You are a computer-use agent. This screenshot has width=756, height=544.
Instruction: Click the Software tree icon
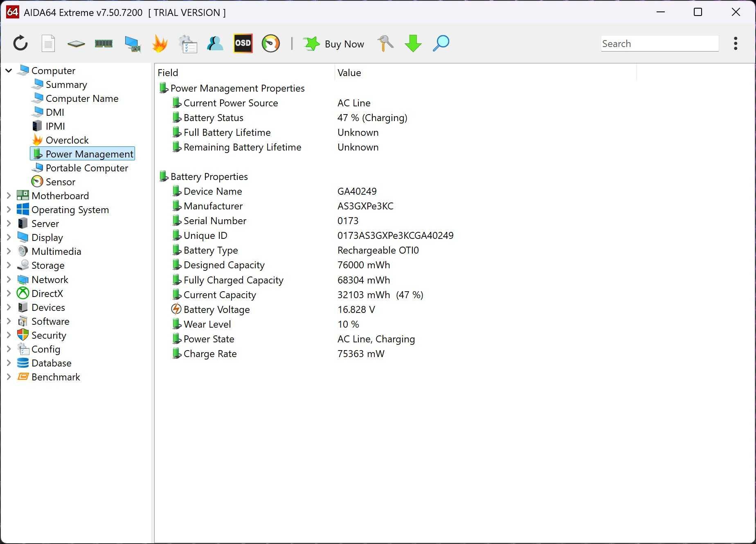click(23, 321)
